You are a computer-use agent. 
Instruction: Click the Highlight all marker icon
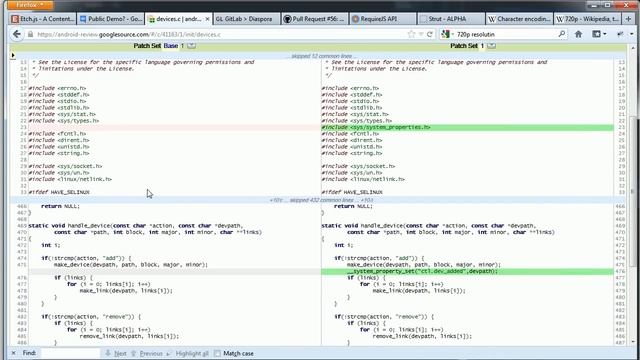click(169, 353)
